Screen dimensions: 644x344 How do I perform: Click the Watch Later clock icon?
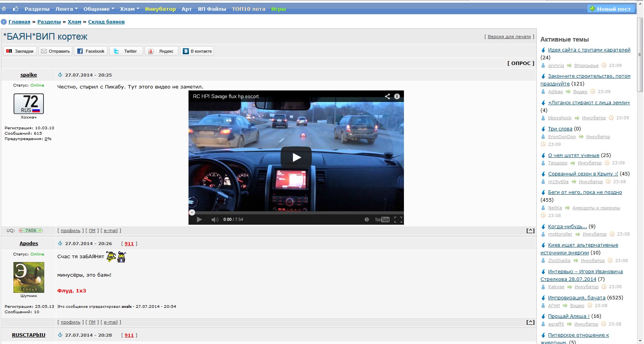367,220
